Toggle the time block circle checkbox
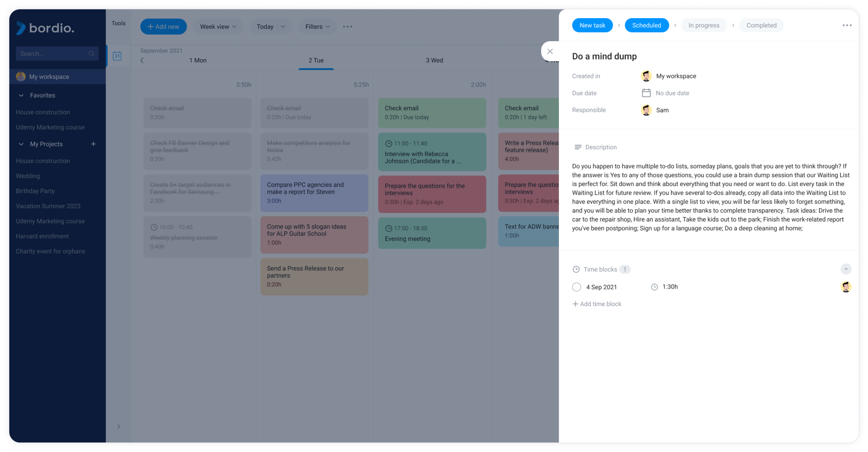Screen dimensions: 868x452 [x=576, y=287]
